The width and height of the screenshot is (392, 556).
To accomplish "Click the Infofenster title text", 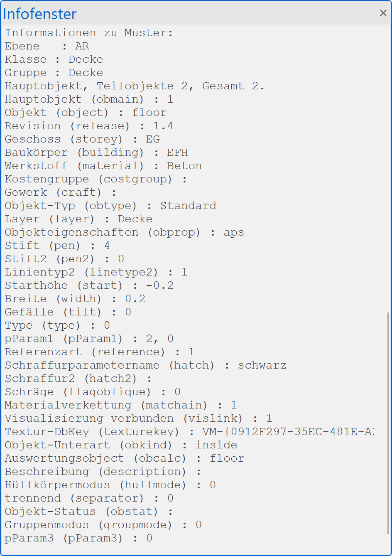I will (x=40, y=14).
